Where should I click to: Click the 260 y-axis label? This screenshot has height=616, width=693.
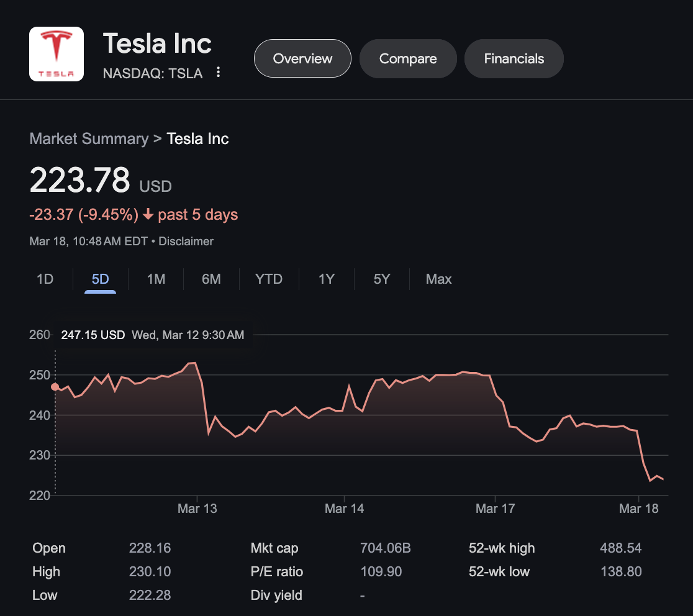pos(40,335)
